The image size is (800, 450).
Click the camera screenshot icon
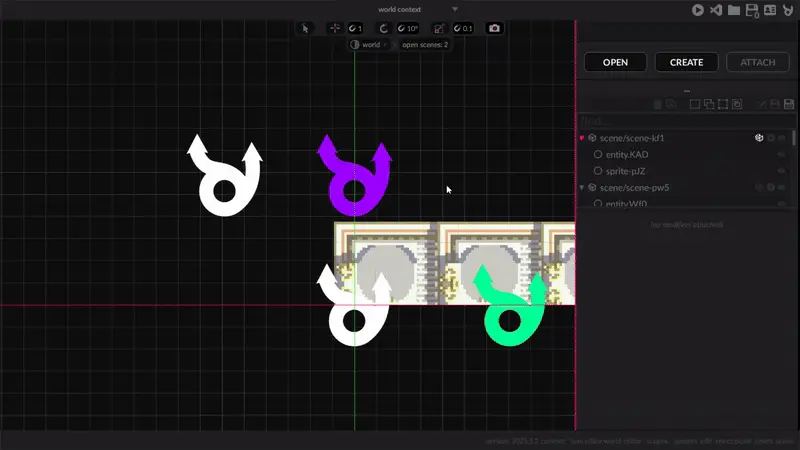(x=494, y=28)
